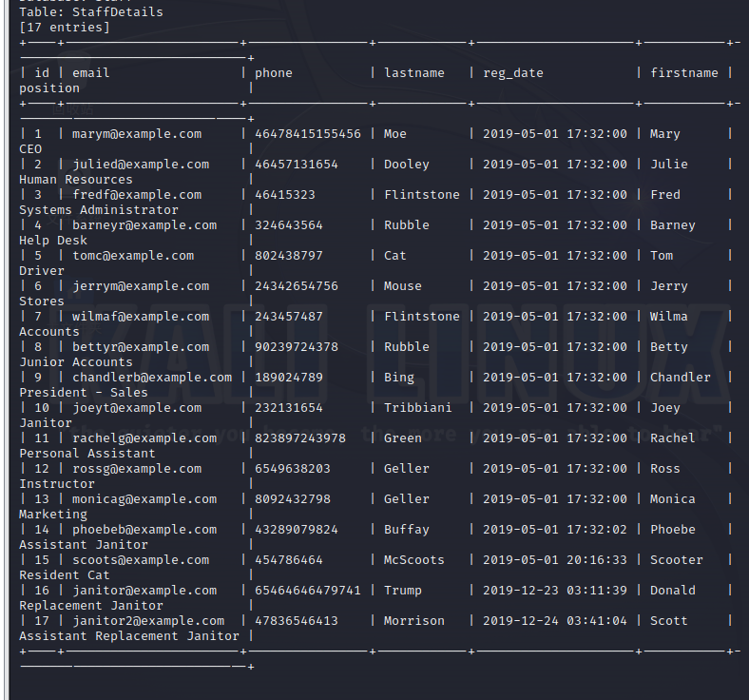Click the firstname Donald
749x700 pixels.
673,591
